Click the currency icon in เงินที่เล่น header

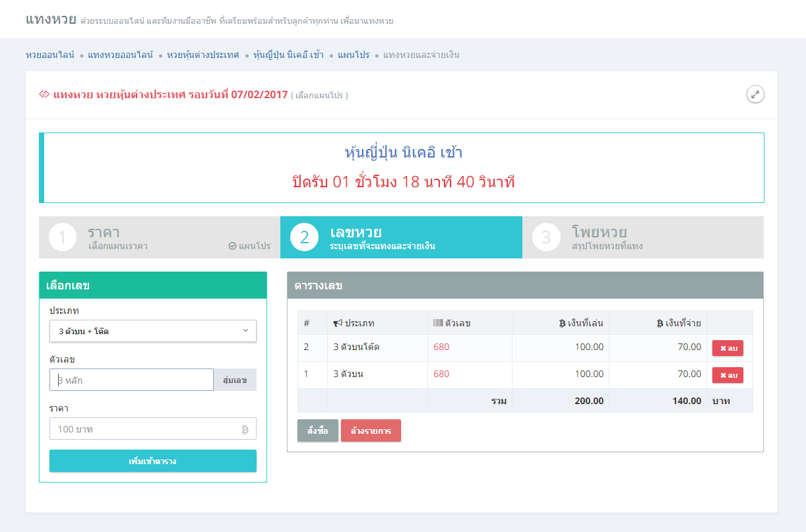[562, 323]
